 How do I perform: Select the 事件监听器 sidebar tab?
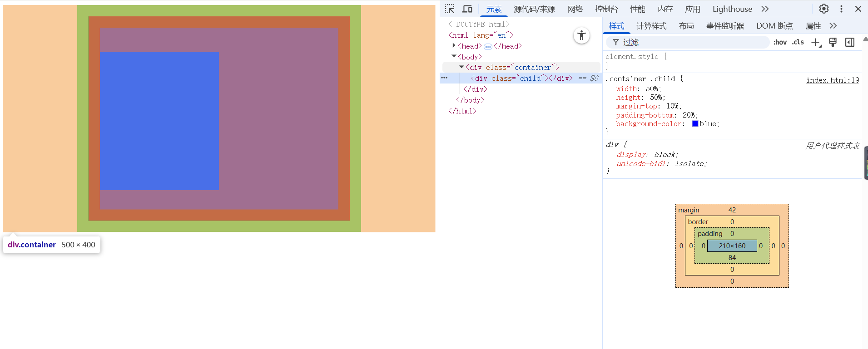point(725,26)
